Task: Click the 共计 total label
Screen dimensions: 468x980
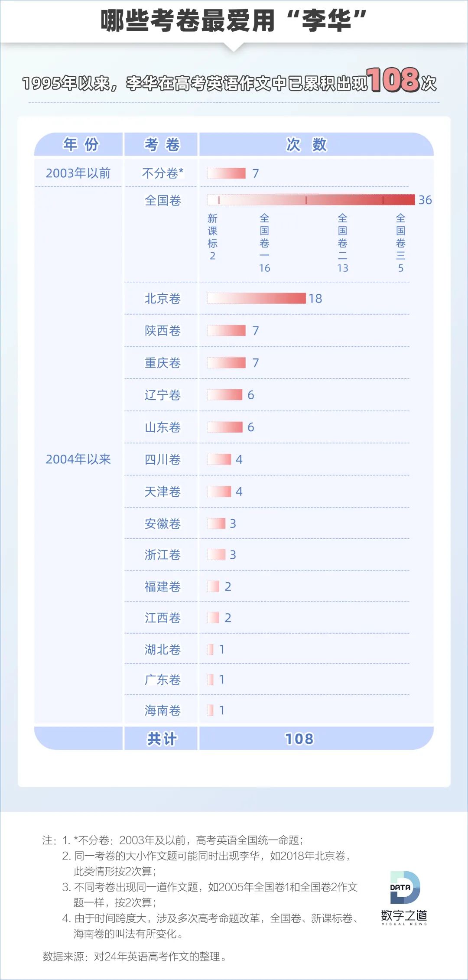Action: point(162,739)
